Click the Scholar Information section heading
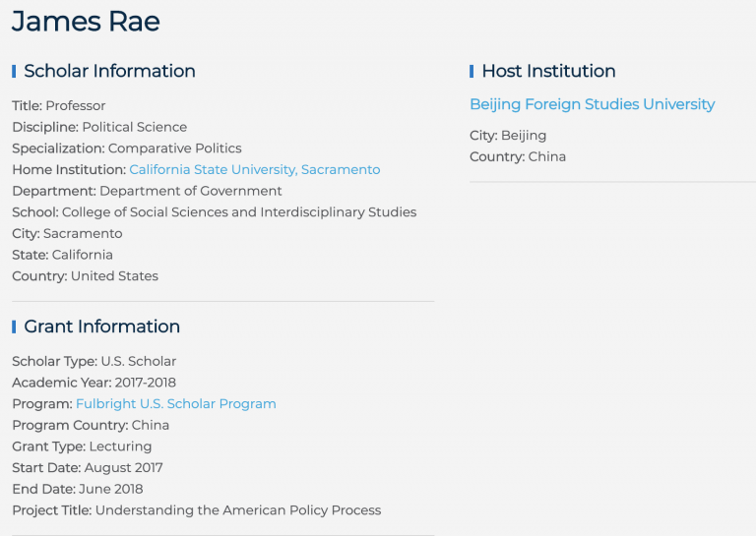Image resolution: width=756 pixels, height=536 pixels. point(109,71)
